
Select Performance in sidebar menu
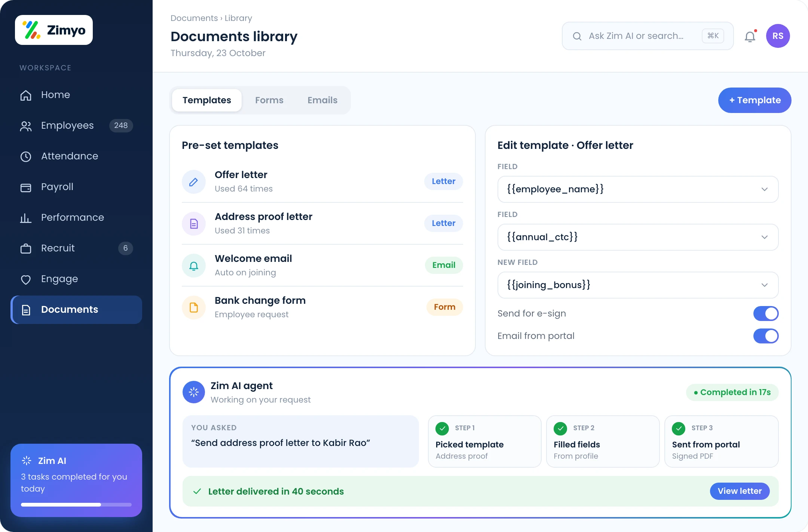pyautogui.click(x=76, y=218)
